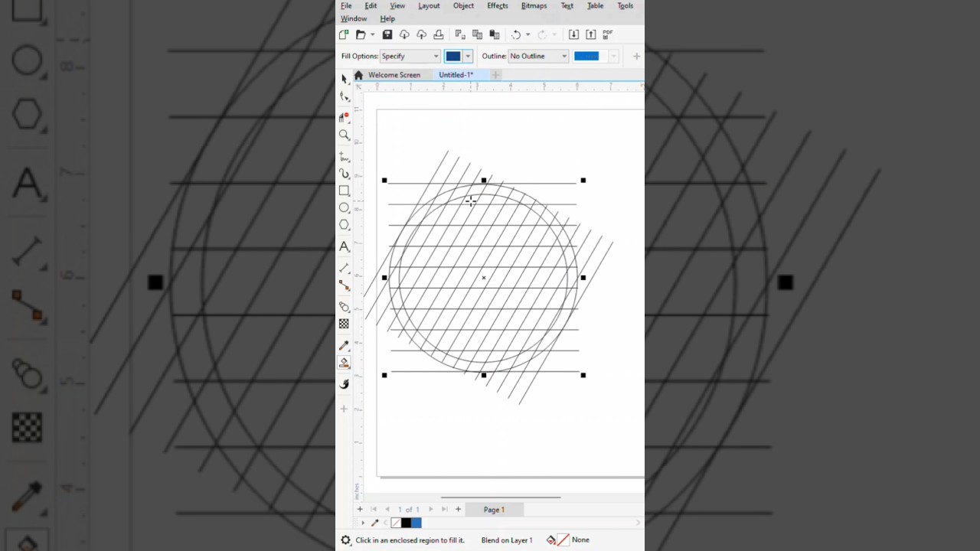Open the Layout menu
Viewport: 980px width, 551px height.
click(x=429, y=5)
